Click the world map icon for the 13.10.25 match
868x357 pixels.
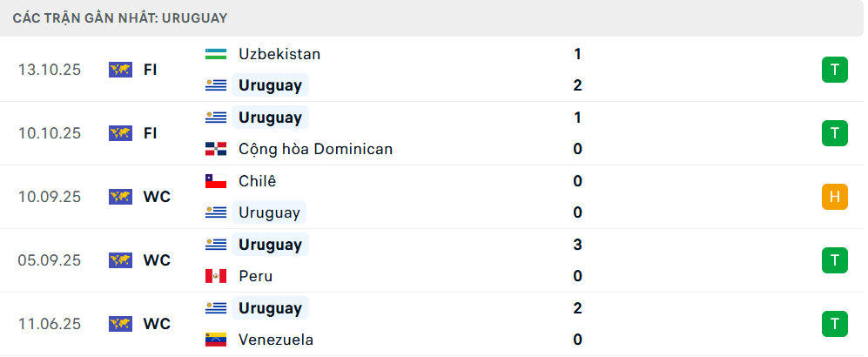pyautogui.click(x=120, y=70)
